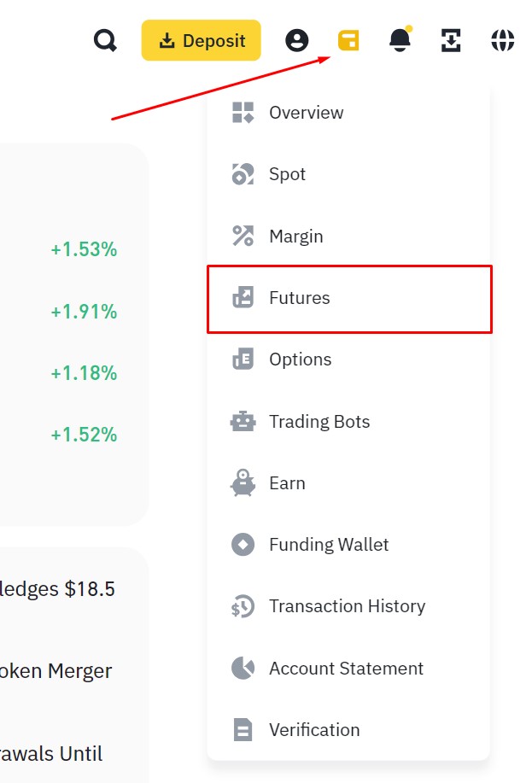Select the highlighted Futures option

pos(299,298)
